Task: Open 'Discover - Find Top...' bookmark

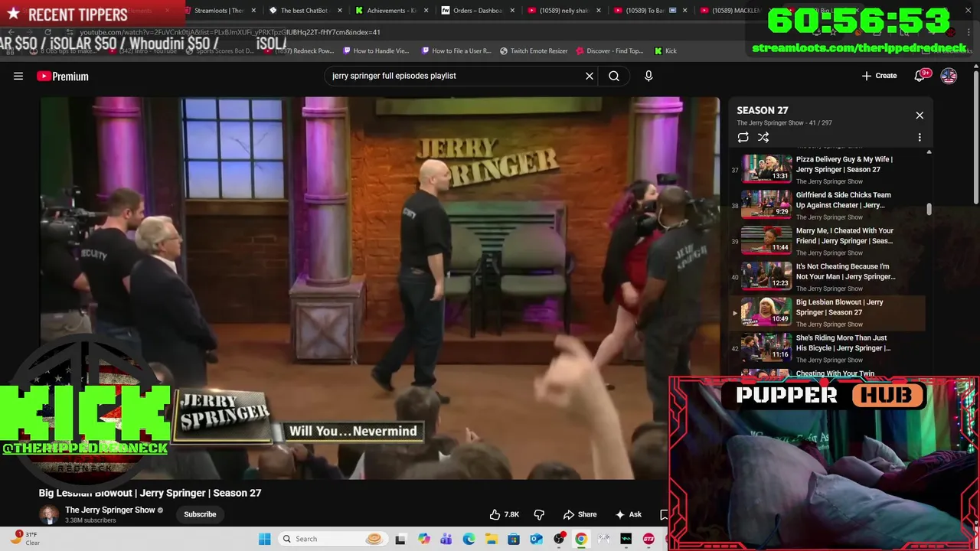Action: (609, 51)
